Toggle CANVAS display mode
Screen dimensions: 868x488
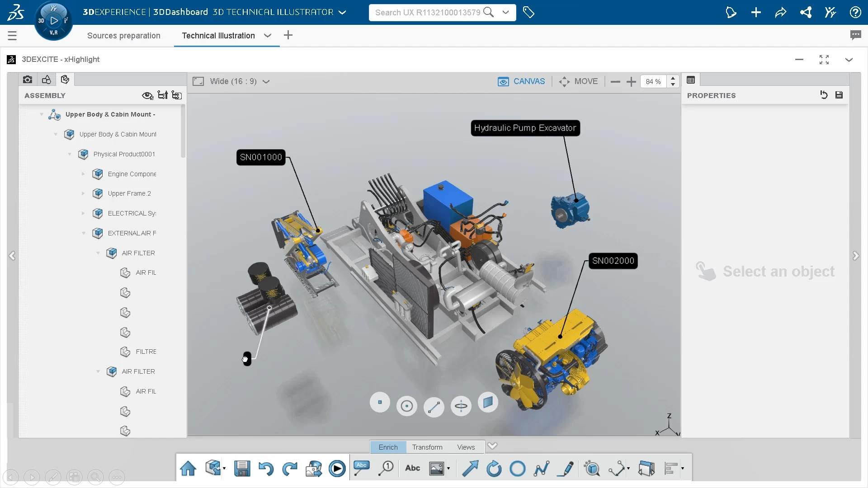(521, 81)
